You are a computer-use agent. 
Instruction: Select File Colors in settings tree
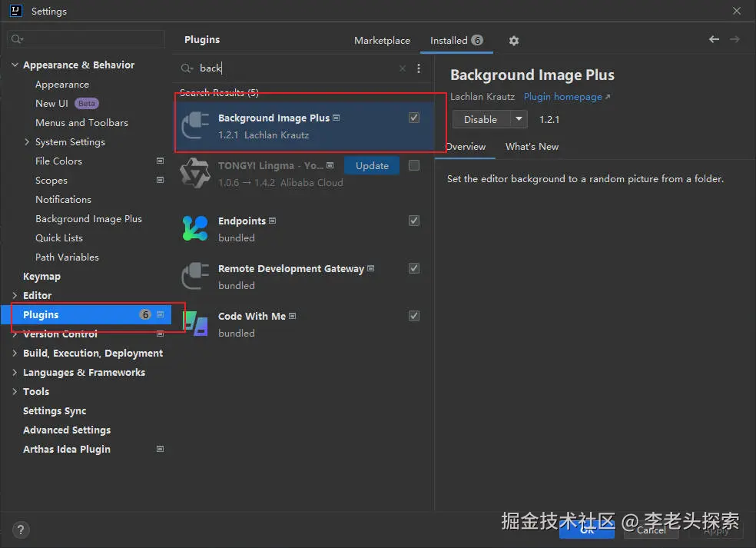(x=59, y=161)
